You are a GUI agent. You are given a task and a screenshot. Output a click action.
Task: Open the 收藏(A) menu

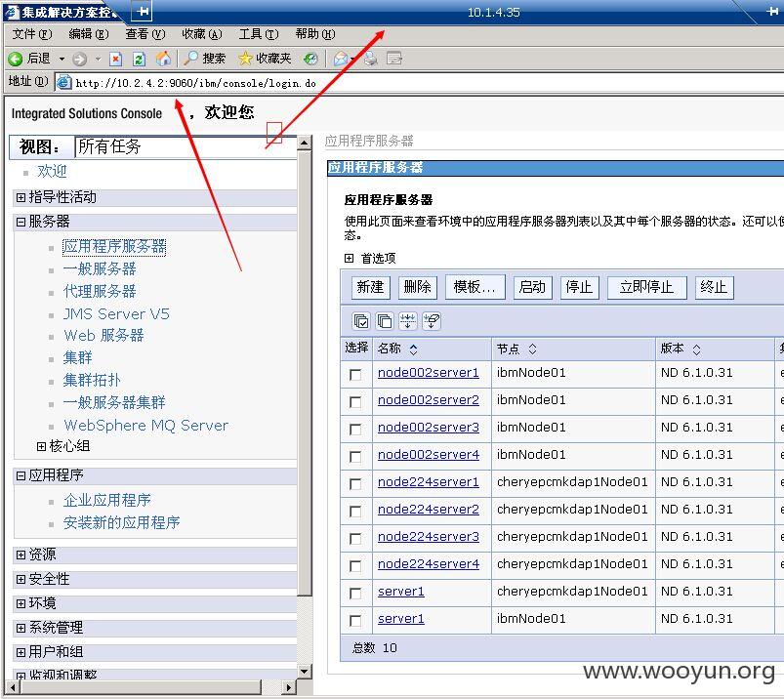201,34
